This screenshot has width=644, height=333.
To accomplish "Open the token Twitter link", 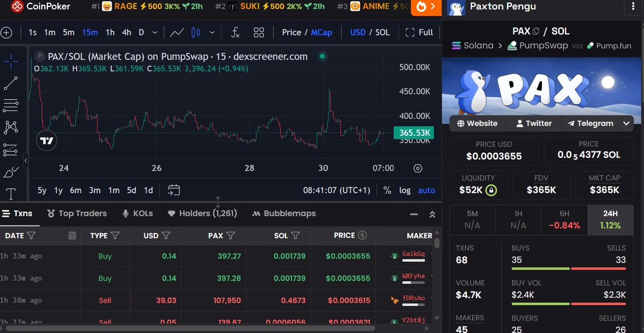I will [x=533, y=124].
